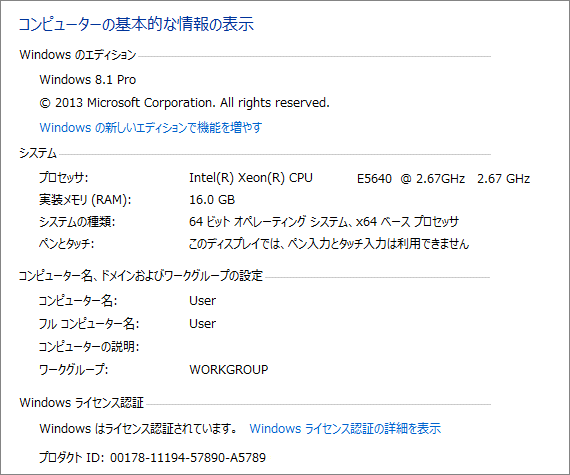Viewport: 570px width, 475px height.
Task: Click the product ID number text
Action: pos(188,457)
